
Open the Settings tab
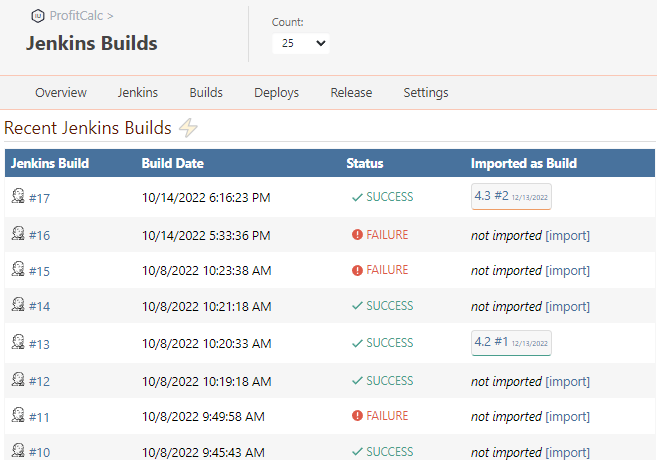tap(426, 93)
